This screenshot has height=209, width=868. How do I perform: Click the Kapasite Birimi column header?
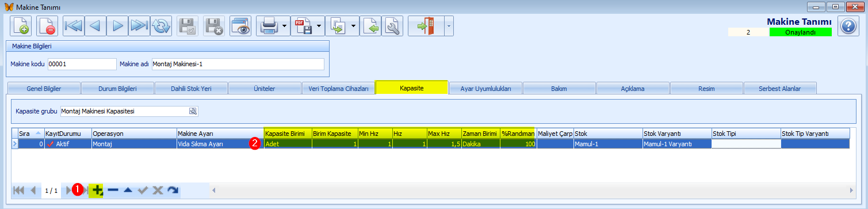point(288,133)
